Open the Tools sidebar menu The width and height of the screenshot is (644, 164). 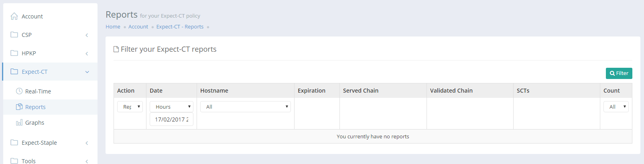click(28, 161)
